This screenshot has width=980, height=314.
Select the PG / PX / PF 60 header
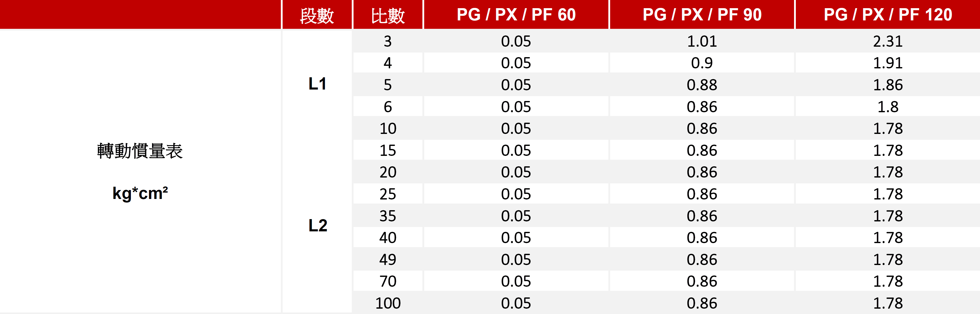tap(516, 15)
